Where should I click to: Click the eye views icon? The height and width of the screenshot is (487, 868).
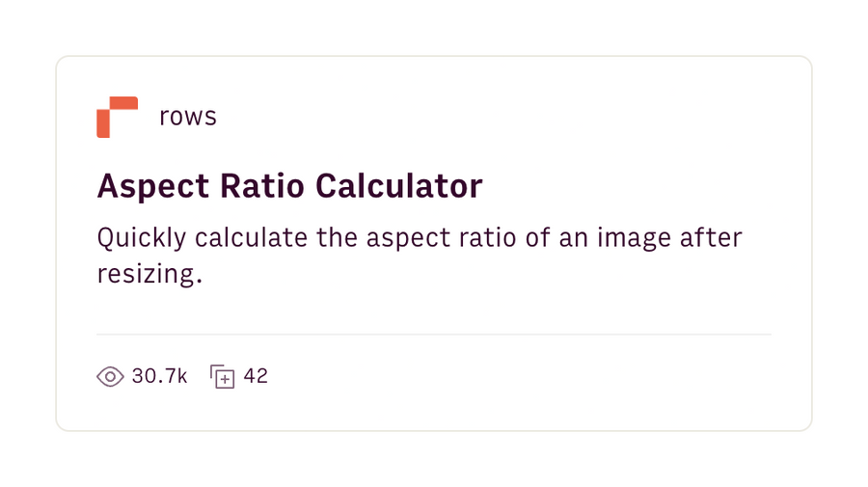[110, 376]
